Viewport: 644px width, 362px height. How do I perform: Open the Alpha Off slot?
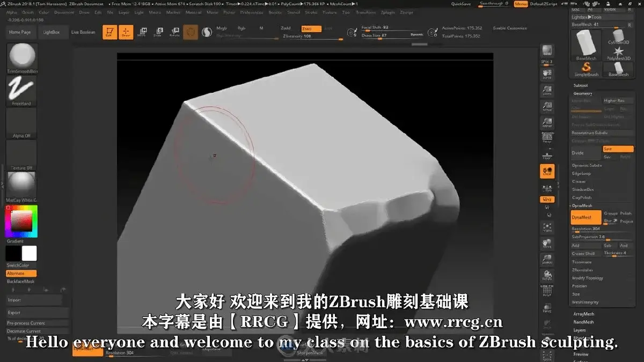22,123
